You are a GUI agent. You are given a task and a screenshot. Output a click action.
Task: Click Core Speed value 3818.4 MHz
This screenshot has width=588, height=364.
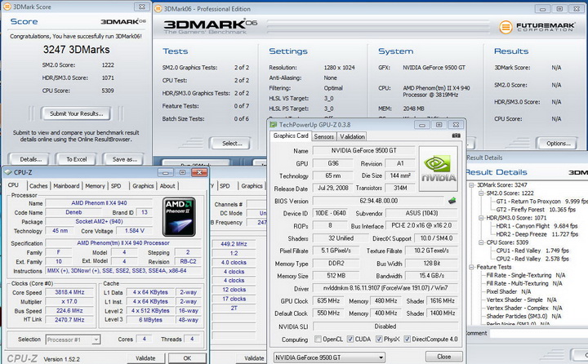69,292
